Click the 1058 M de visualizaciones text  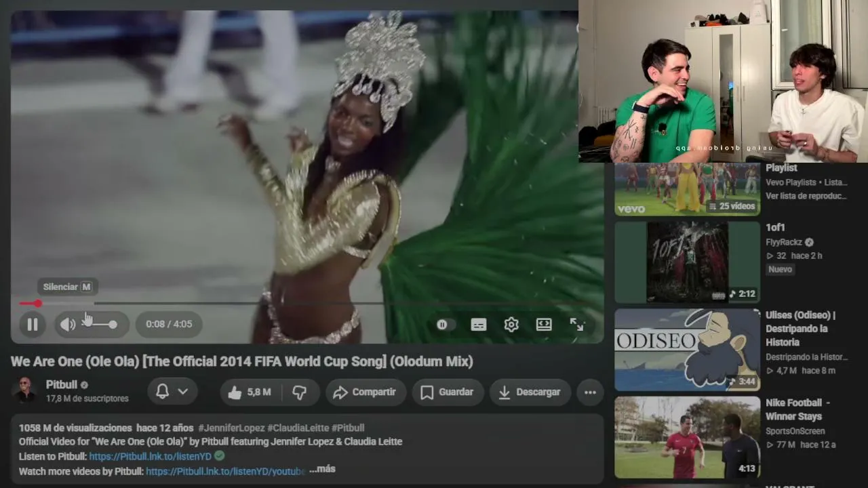(x=75, y=428)
